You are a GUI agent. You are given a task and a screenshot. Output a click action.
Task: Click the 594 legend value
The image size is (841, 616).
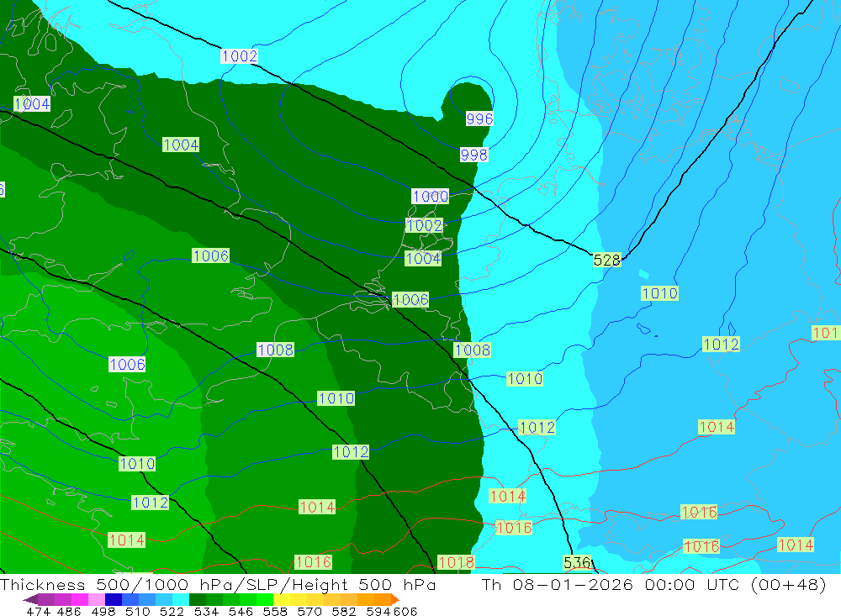(378, 611)
